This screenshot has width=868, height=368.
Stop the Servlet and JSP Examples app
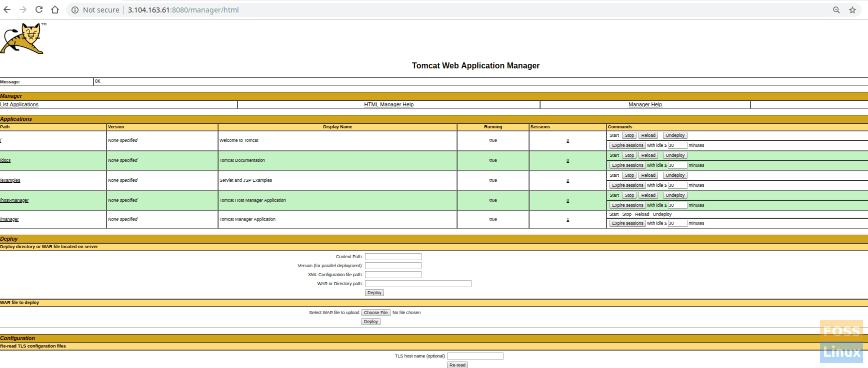(629, 175)
